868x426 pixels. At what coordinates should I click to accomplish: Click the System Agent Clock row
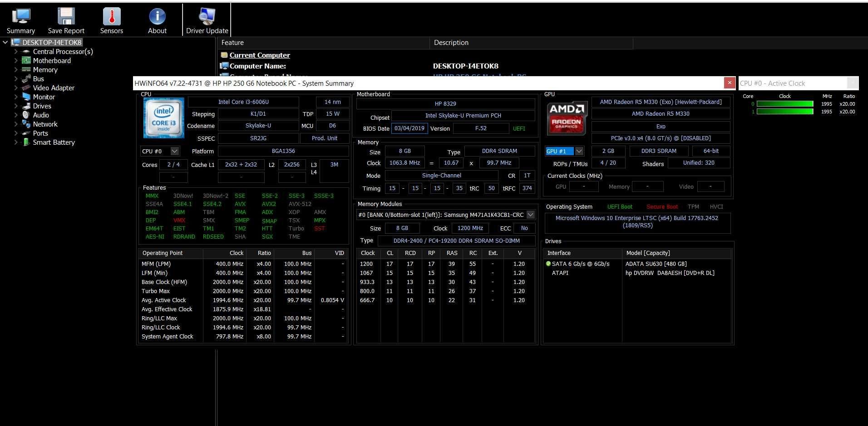[243, 336]
